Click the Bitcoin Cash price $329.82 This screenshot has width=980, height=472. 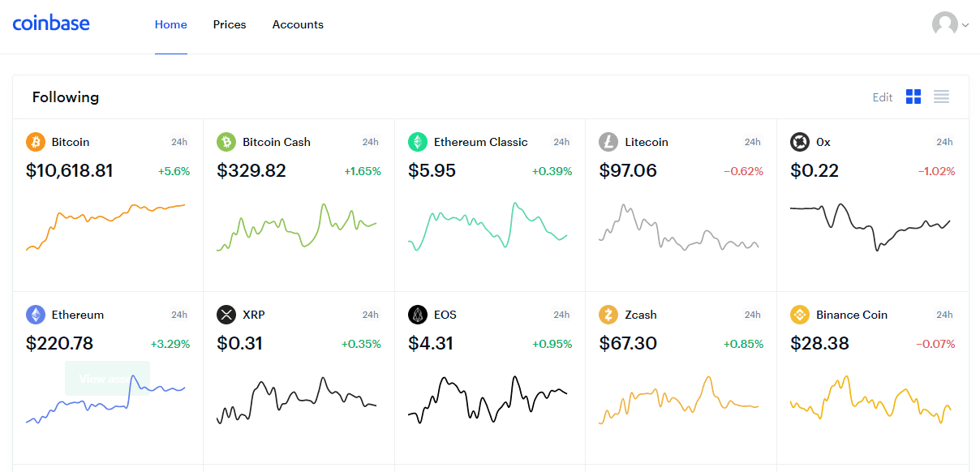251,171
